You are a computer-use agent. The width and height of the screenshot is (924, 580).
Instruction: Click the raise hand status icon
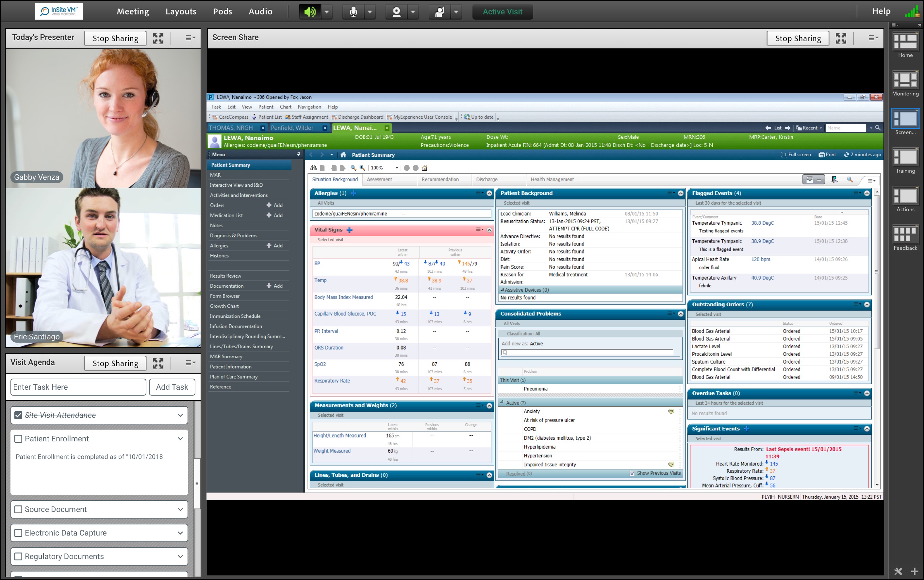point(439,12)
